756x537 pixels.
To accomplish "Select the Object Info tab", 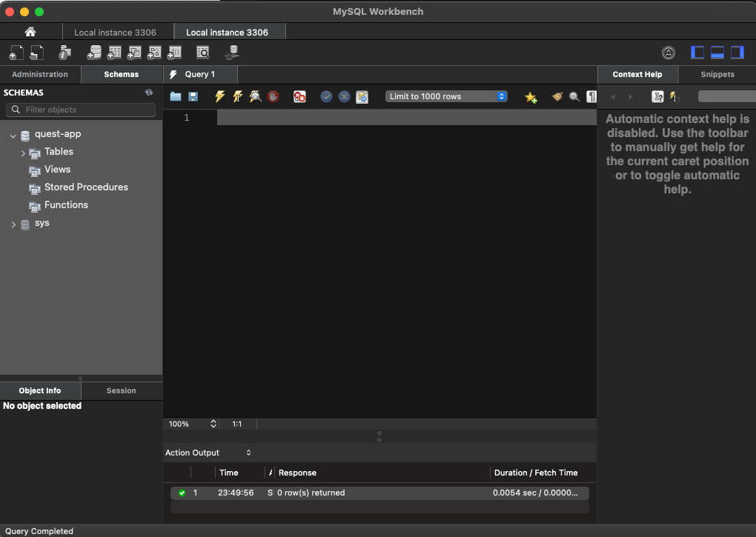I will 40,390.
